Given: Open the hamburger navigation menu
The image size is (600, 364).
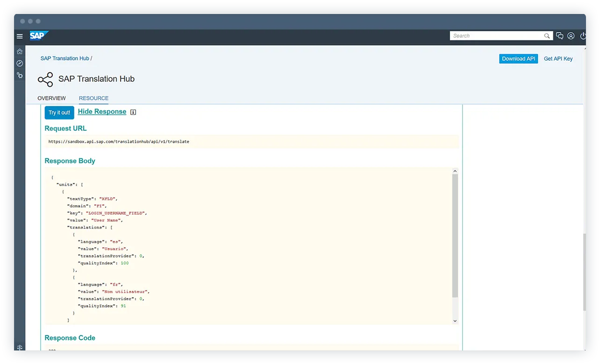Looking at the screenshot, I should click(20, 36).
